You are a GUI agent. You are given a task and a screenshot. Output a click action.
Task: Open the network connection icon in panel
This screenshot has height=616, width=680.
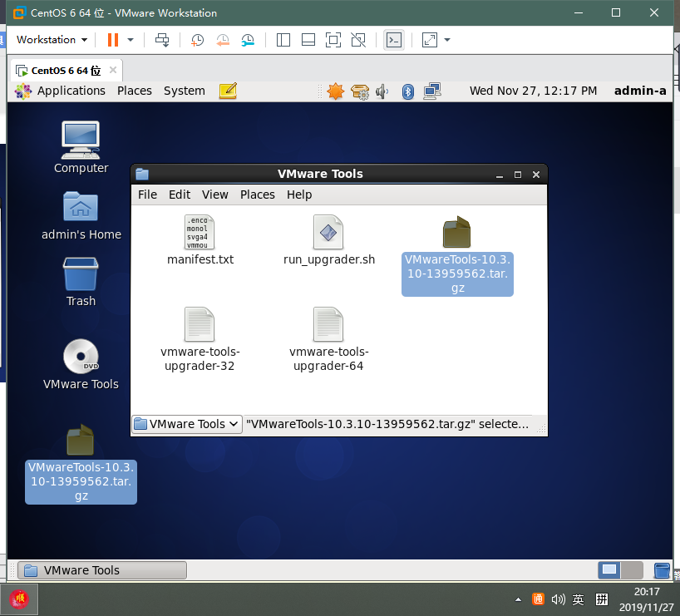point(432,91)
